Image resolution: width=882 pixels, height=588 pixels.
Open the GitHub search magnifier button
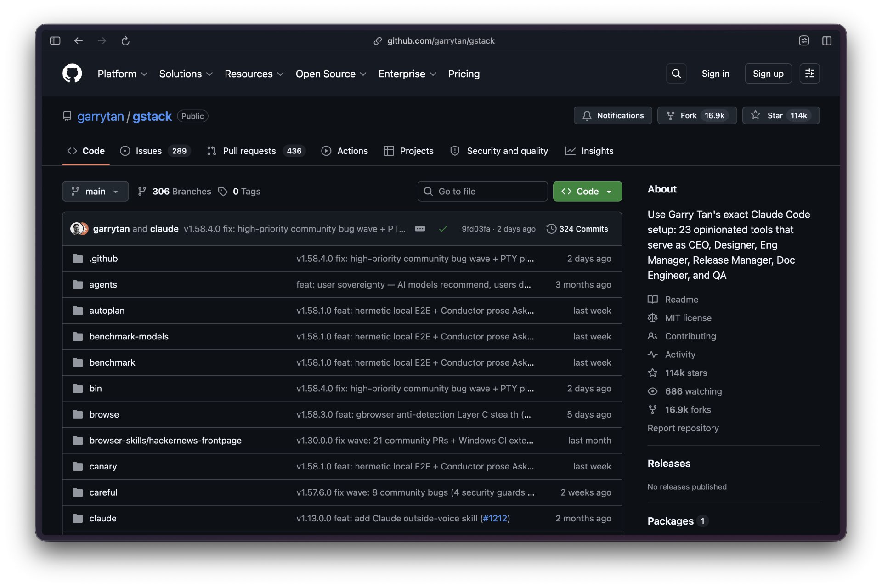(676, 73)
